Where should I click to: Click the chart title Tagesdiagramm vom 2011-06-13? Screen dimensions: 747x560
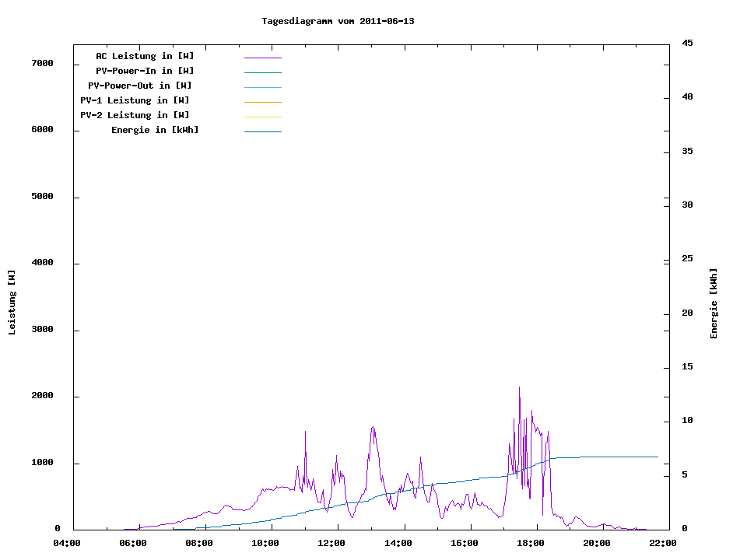pos(338,21)
